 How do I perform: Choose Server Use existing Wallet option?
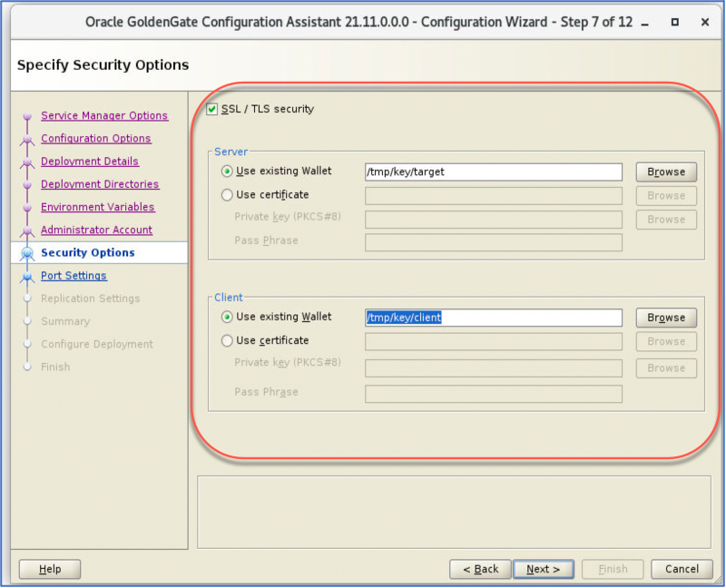click(227, 171)
